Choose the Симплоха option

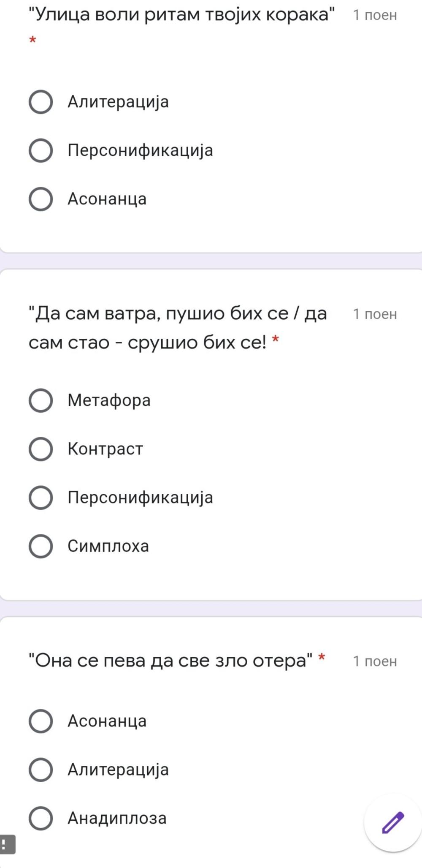(41, 546)
